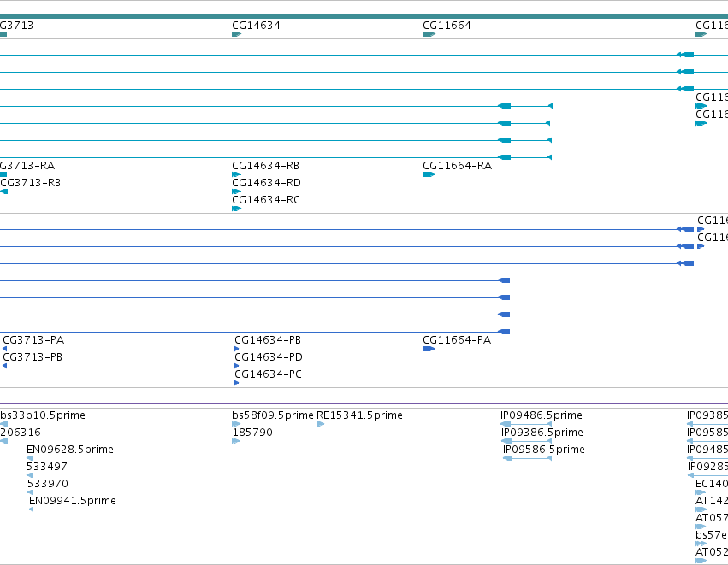Click the 533497 arrow glyph

point(30,475)
